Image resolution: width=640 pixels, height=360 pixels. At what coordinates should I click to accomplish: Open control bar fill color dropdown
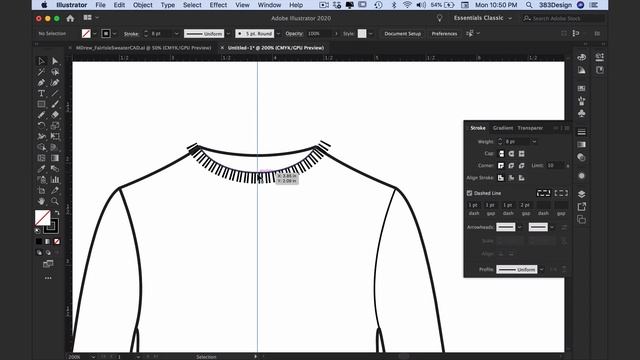click(95, 33)
